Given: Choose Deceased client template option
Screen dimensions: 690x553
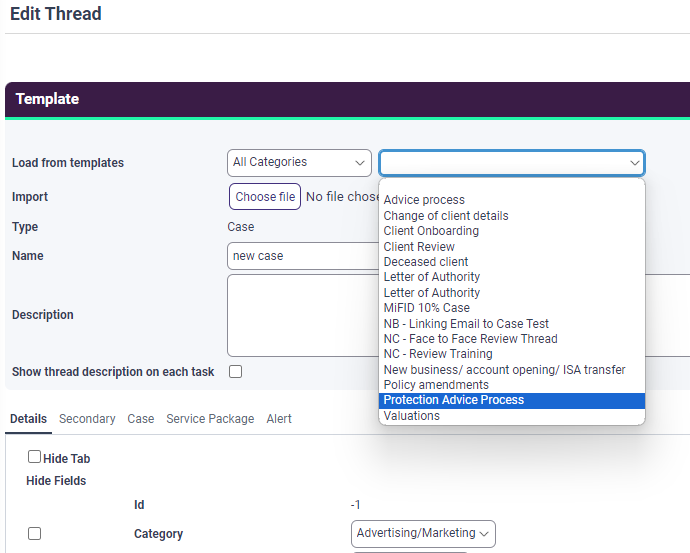Looking at the screenshot, I should point(426,262).
